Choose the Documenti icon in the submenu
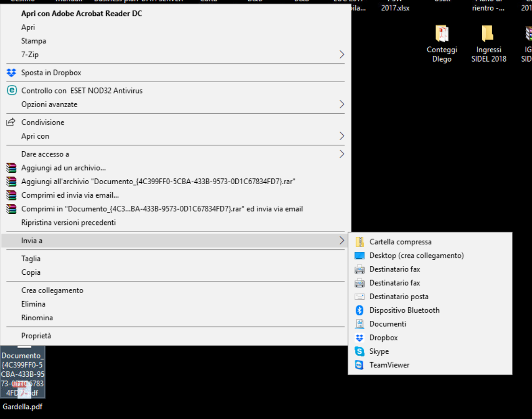The width and height of the screenshot is (532, 419). click(359, 324)
